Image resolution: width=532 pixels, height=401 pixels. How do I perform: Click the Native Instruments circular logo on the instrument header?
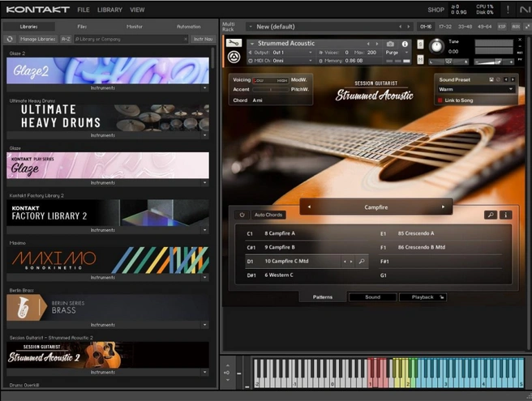tap(234, 57)
